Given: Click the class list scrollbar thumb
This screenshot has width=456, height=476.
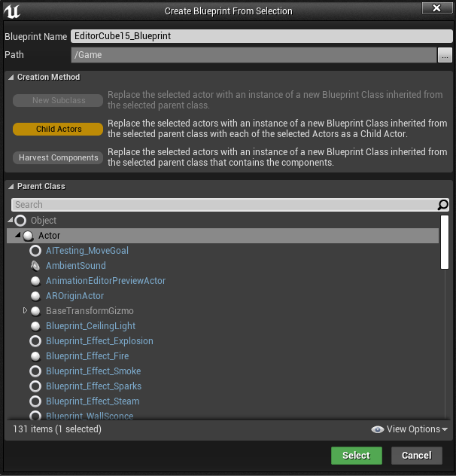Looking at the screenshot, I should click(x=445, y=242).
